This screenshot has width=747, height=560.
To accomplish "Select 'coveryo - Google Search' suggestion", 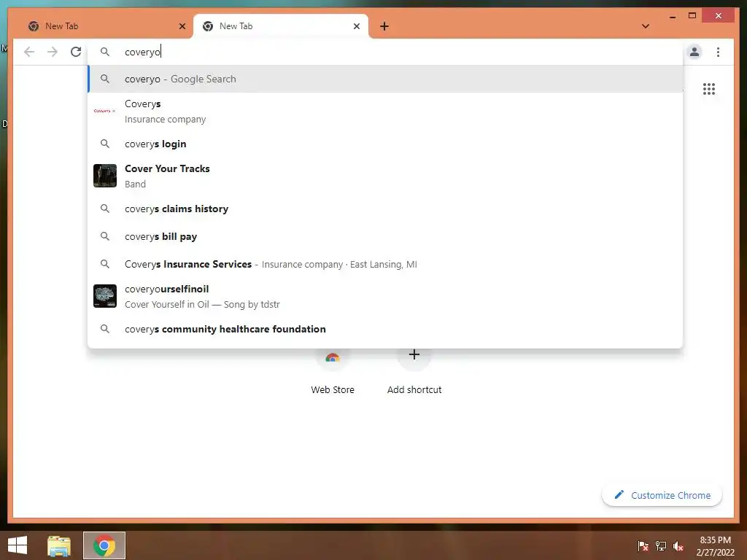I will pos(385,79).
